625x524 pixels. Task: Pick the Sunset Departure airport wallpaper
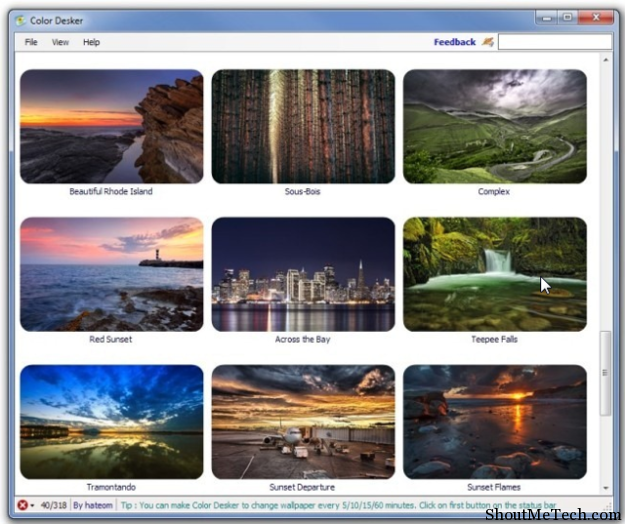303,421
